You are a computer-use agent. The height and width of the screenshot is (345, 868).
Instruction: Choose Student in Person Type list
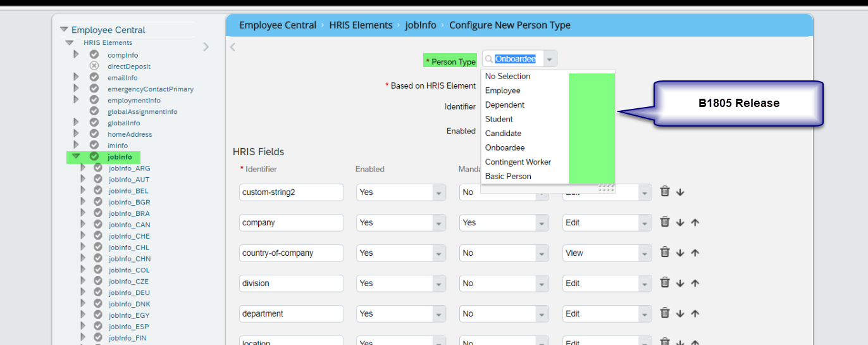[499, 119]
